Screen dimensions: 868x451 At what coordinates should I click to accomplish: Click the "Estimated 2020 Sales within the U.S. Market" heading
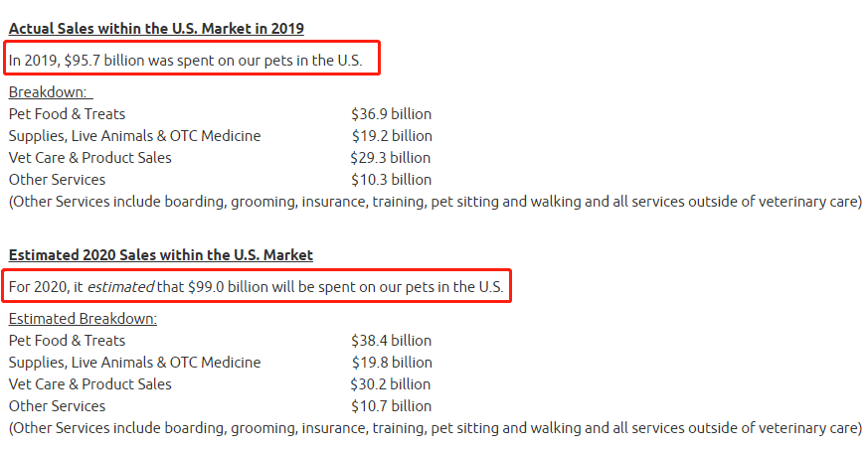161,255
